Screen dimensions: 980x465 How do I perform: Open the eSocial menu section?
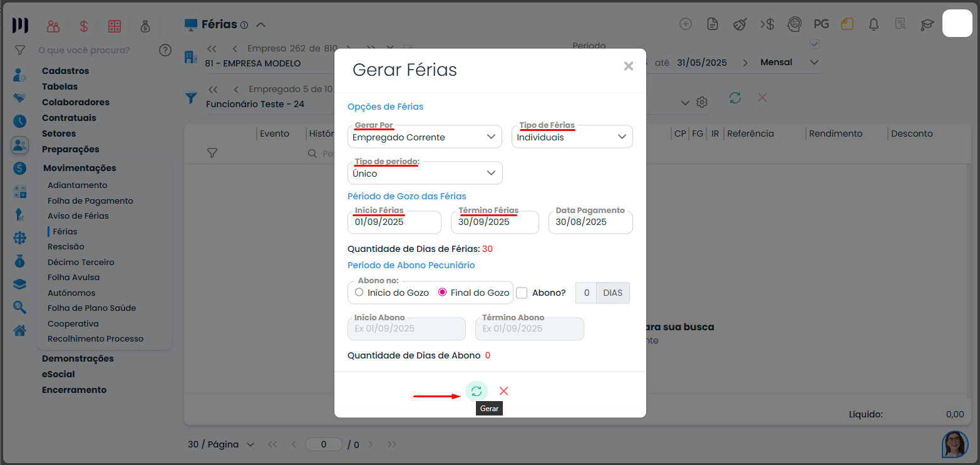pos(58,374)
